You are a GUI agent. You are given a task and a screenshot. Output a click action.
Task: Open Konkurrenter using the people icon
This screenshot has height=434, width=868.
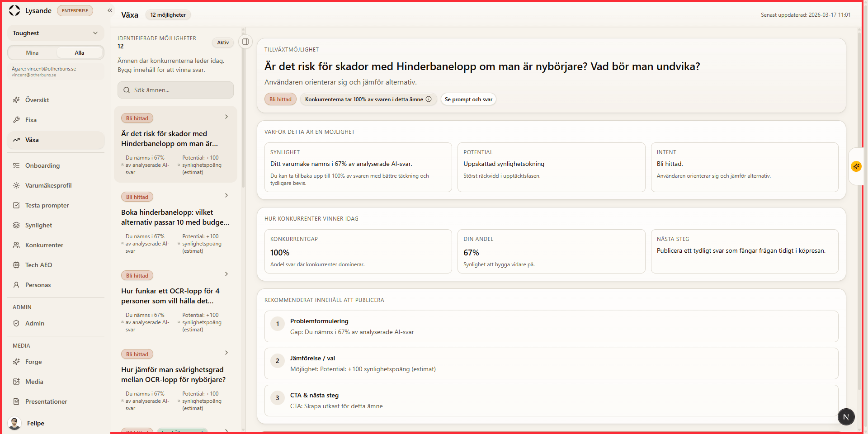pos(16,245)
